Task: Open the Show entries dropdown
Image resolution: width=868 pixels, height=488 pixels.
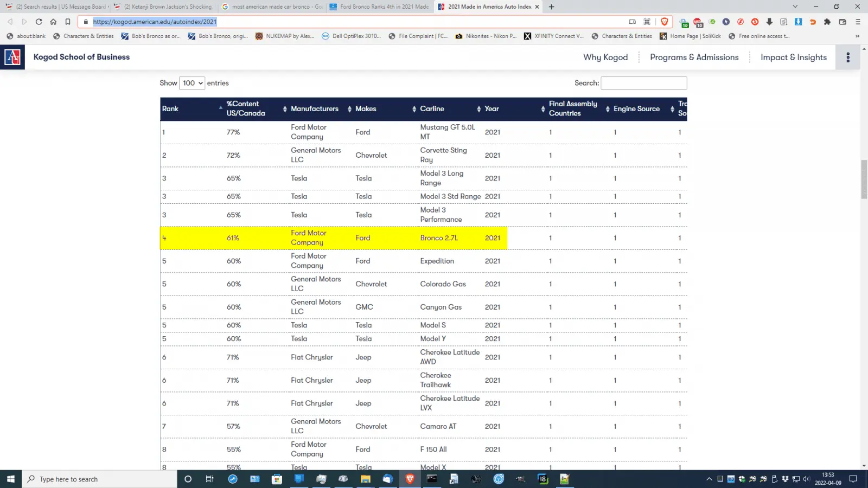Action: tap(192, 83)
